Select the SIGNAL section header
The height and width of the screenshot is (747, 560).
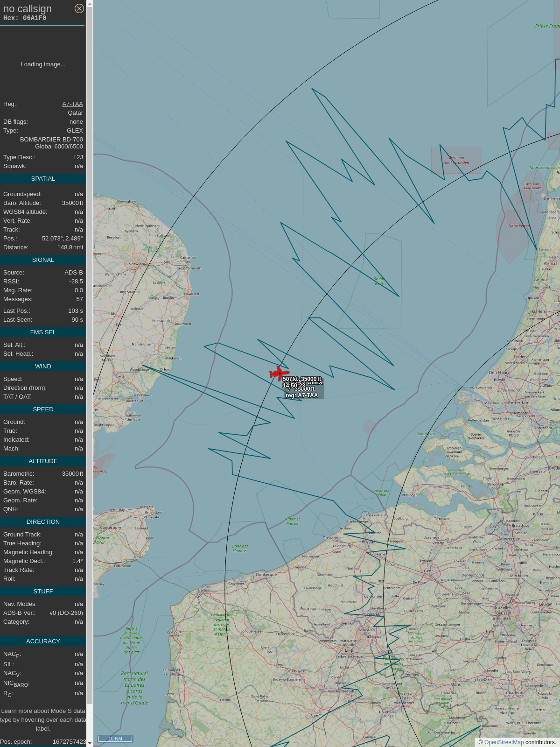pos(43,260)
